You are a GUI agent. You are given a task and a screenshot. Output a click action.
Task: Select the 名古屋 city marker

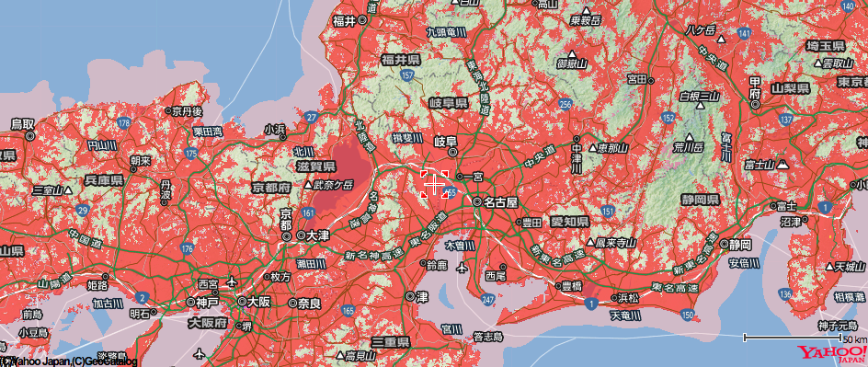[x=477, y=202]
